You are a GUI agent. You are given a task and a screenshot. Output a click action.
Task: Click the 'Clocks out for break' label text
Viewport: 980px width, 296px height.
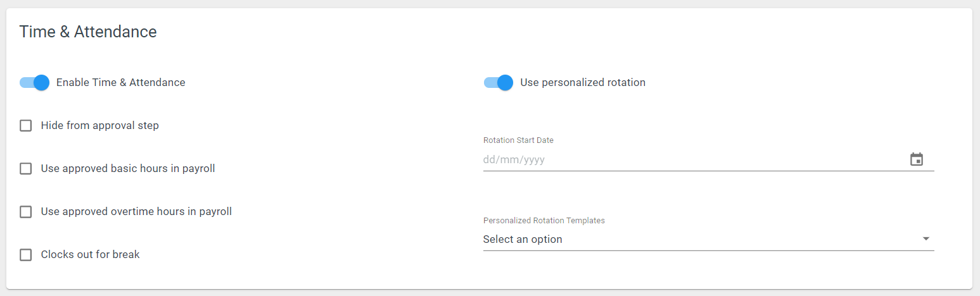[91, 254]
